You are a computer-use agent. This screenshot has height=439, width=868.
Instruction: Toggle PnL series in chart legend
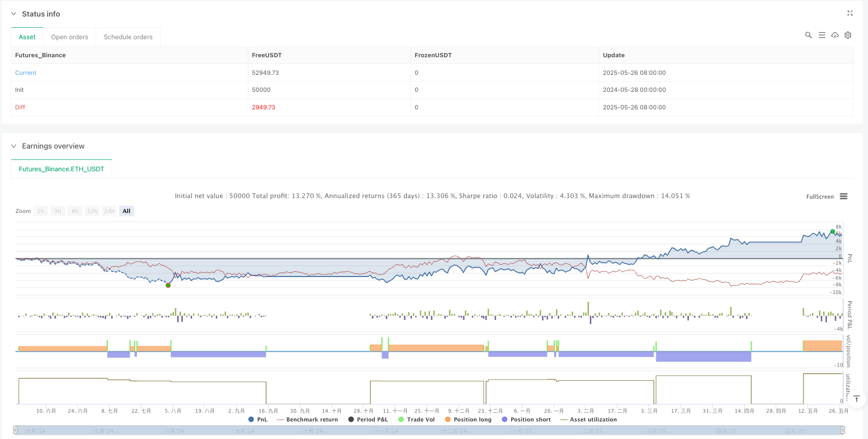258,419
